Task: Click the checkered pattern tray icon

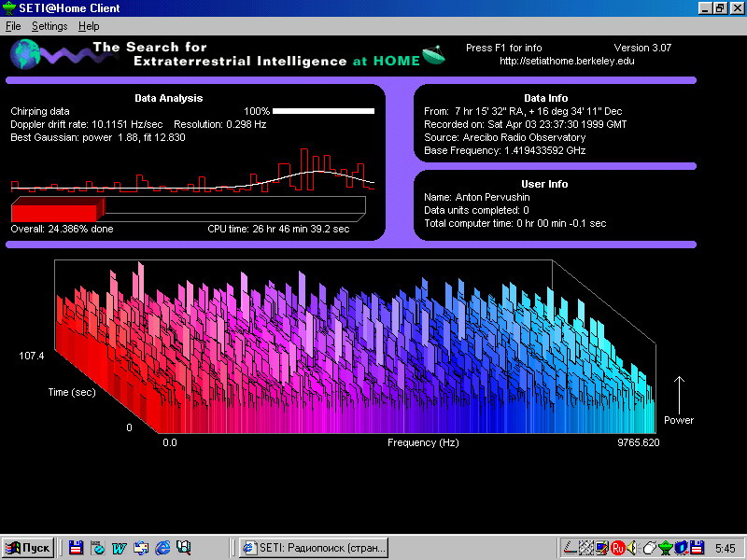Action: [x=585, y=548]
